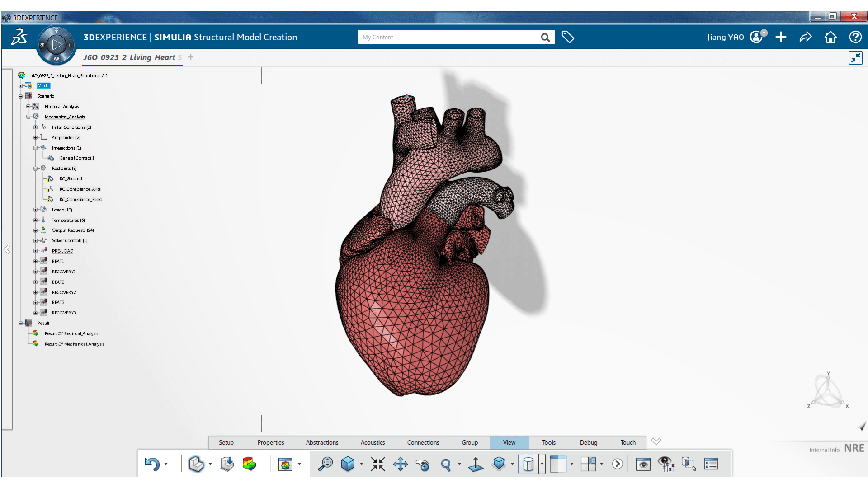Toggle the full-screen collapse arrows icon
Screen dimensions: 868x488
click(x=855, y=58)
